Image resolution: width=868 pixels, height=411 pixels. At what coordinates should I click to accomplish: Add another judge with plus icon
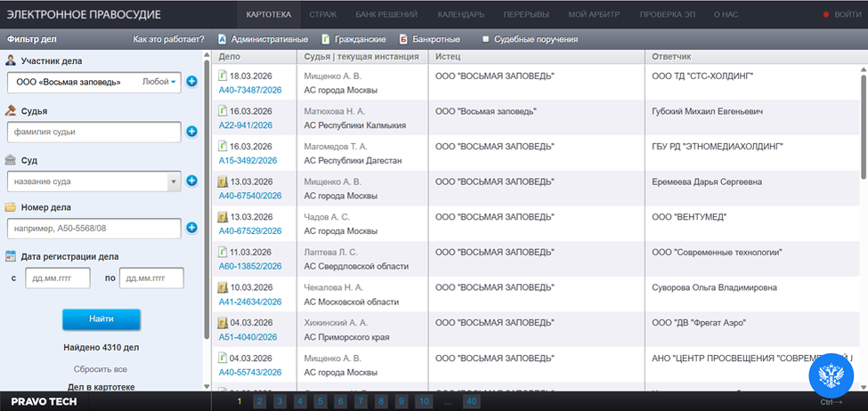[191, 132]
